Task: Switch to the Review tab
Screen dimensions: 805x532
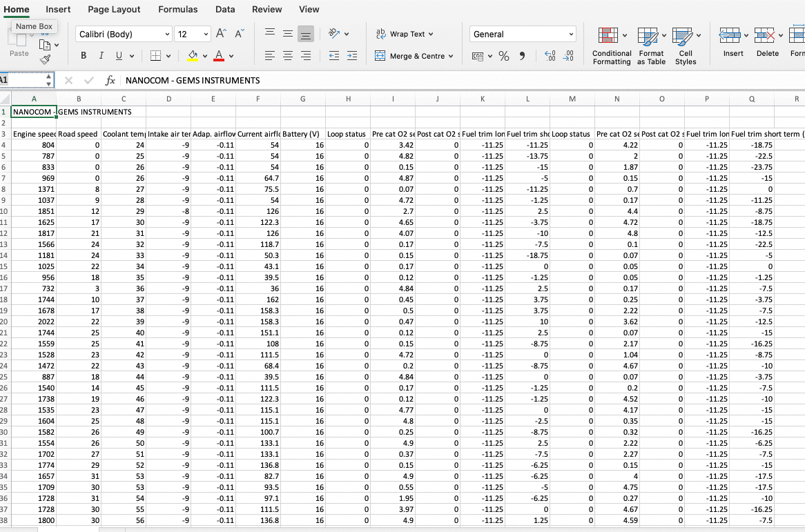Action: [267, 9]
